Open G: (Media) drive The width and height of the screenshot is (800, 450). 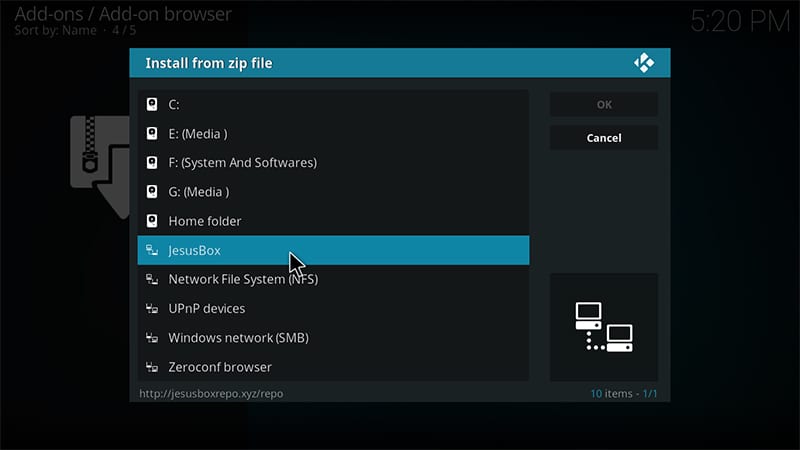[x=333, y=192]
